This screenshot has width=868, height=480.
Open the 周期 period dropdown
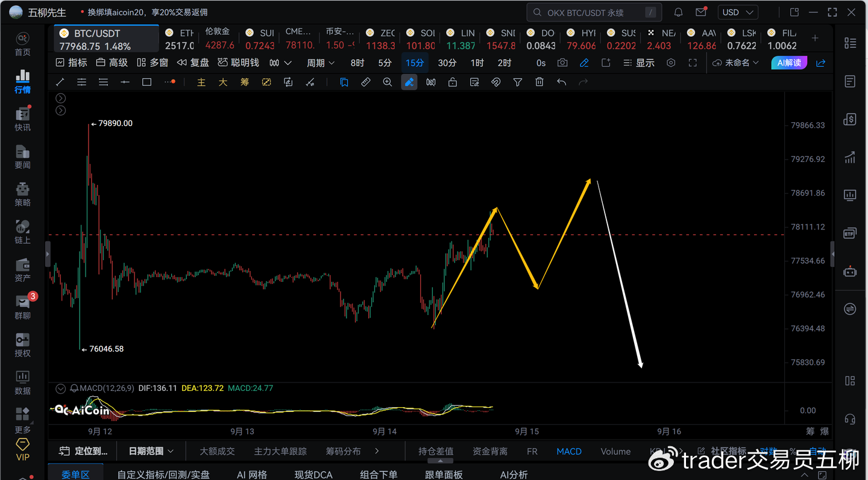[321, 63]
